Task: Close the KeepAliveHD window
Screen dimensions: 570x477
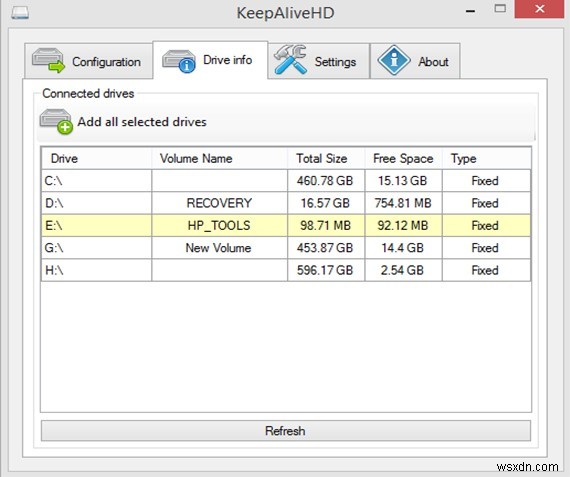Action: point(539,9)
